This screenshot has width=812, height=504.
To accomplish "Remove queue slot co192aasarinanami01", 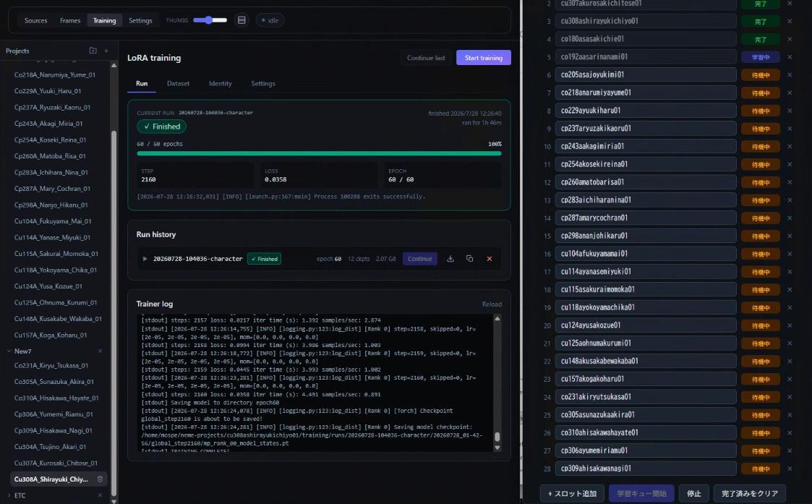I will [789, 57].
